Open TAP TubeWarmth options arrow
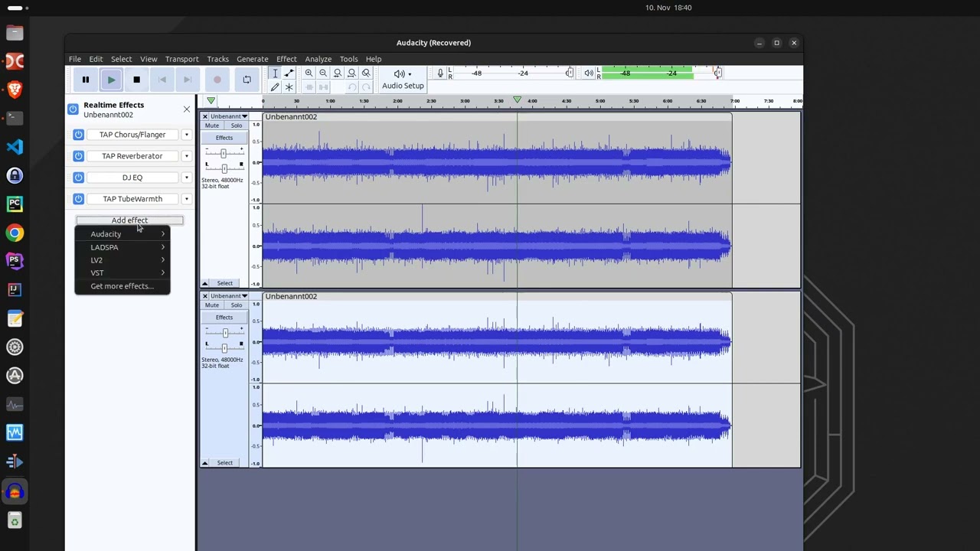This screenshot has width=980, height=551. coord(186,199)
